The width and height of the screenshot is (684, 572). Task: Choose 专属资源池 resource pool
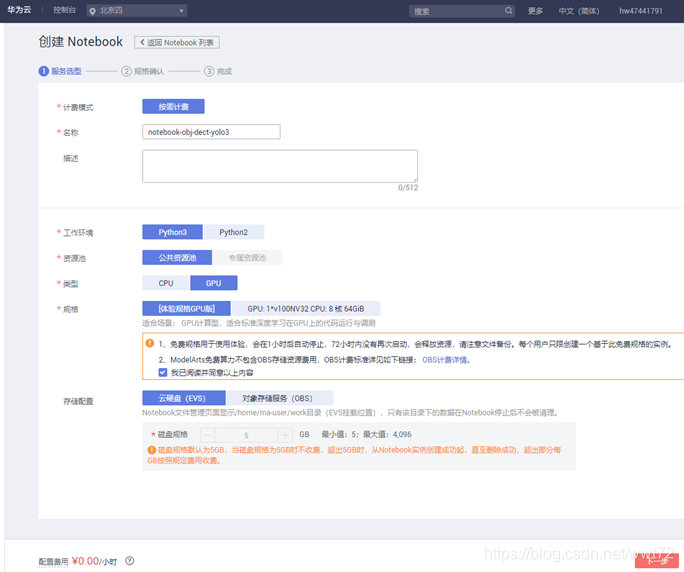tap(247, 257)
